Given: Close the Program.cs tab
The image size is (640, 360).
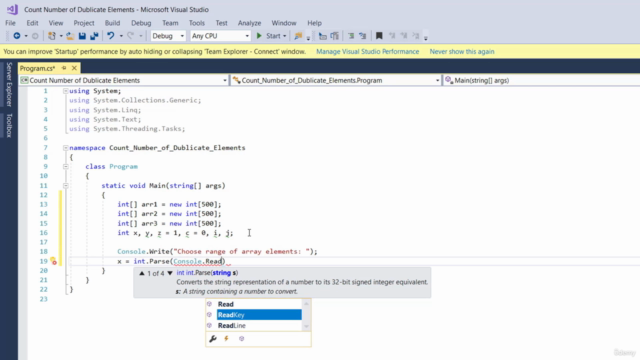Looking at the screenshot, I should 74,68.
